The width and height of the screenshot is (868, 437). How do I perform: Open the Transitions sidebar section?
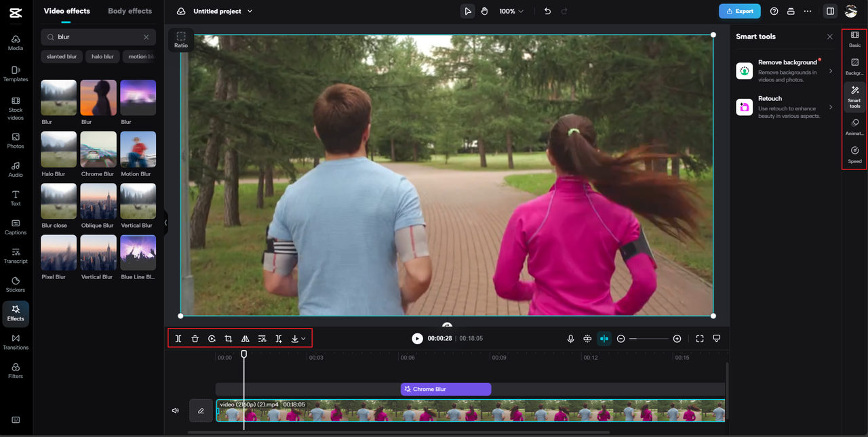coord(16,342)
